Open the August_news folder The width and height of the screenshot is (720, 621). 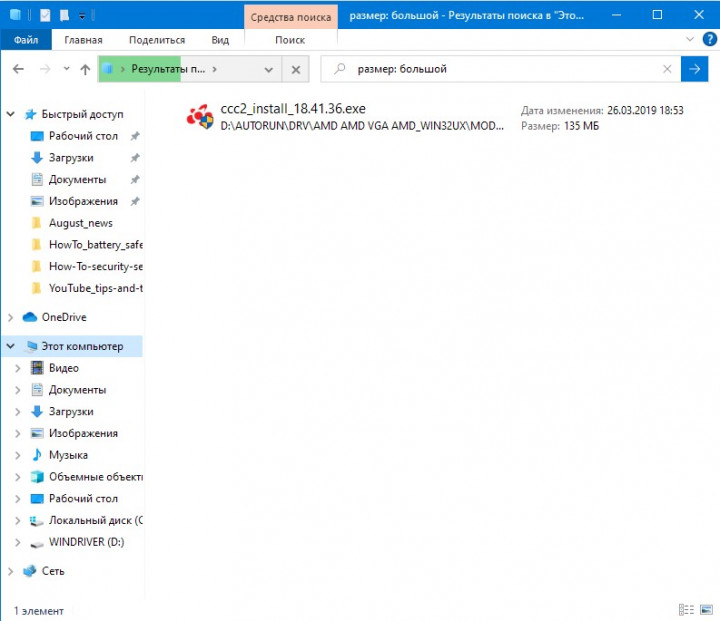pos(80,223)
